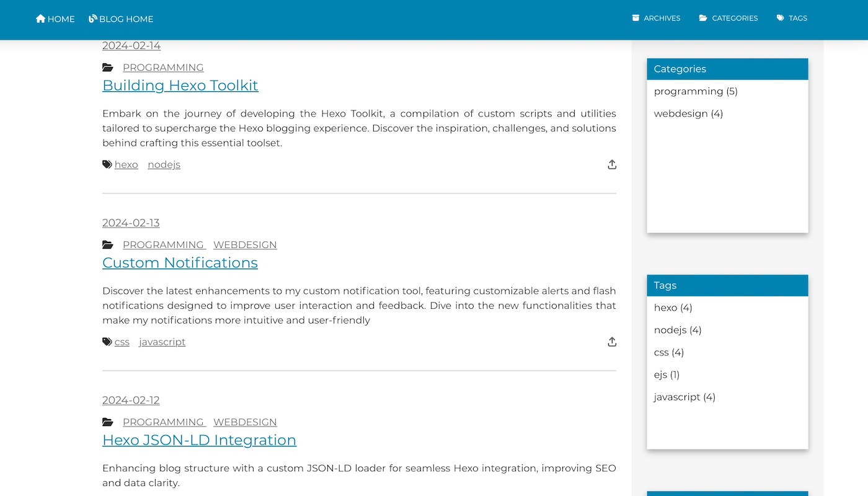Click the javascript tag under Custom Notifications
This screenshot has height=496, width=868.
(162, 342)
